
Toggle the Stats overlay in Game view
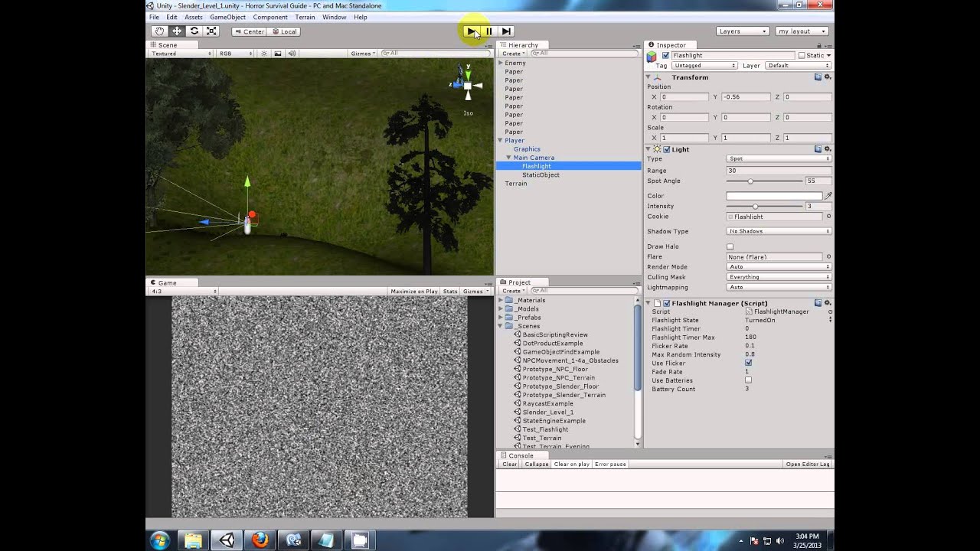(x=450, y=292)
